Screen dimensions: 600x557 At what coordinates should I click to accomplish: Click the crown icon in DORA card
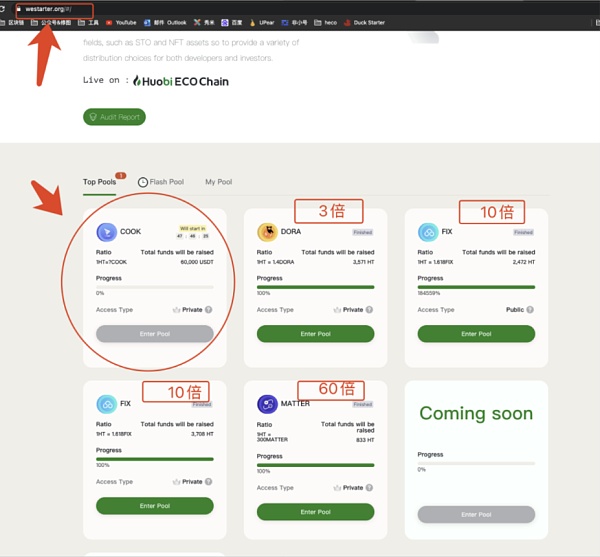tap(337, 309)
